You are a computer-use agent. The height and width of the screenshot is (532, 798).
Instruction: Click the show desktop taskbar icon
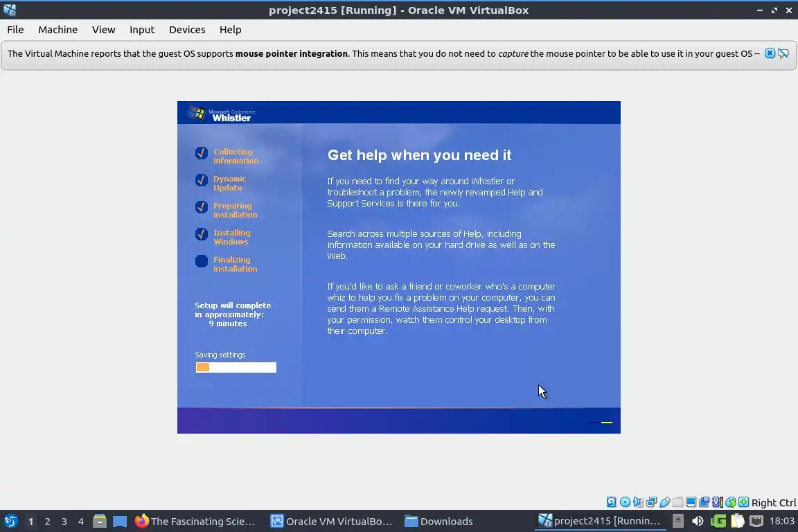120,522
